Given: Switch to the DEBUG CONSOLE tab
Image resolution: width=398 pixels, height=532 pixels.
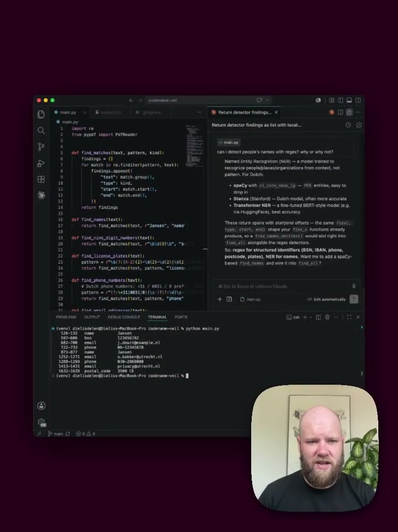Looking at the screenshot, I should coord(124,317).
